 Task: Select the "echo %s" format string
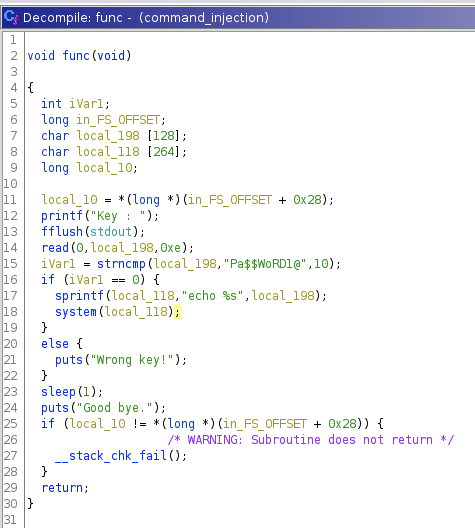[212, 296]
